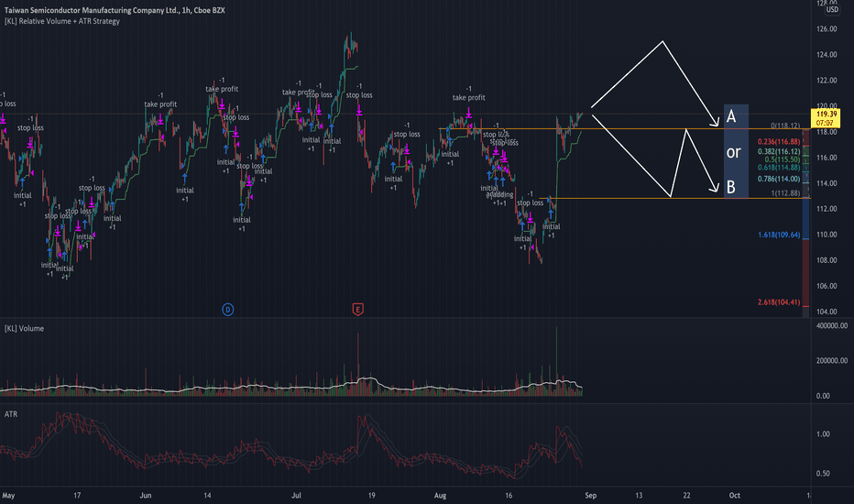854x504 pixels.
Task: Click Fibonacci extension label 2.618(104.41)
Action: (x=779, y=302)
